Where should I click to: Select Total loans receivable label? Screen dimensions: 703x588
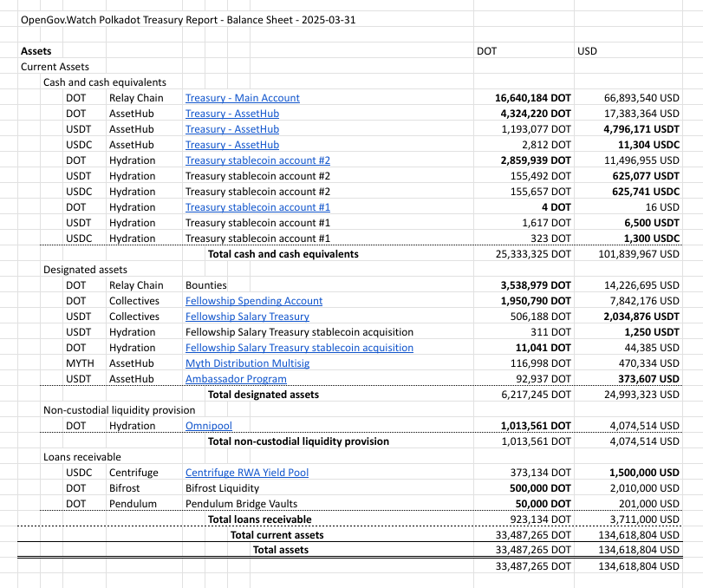pyautogui.click(x=259, y=519)
